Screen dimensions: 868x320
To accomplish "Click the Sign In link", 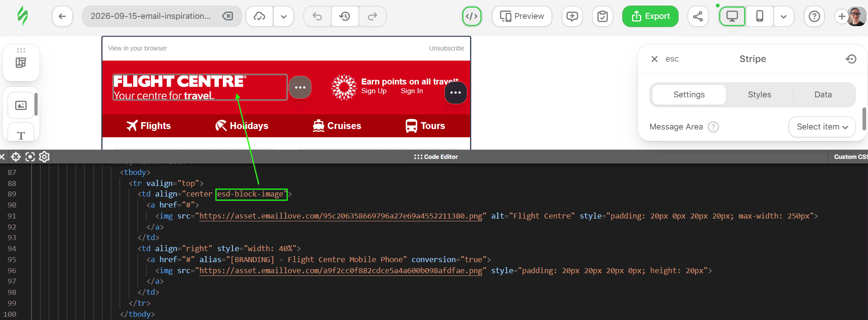I will pos(412,91).
